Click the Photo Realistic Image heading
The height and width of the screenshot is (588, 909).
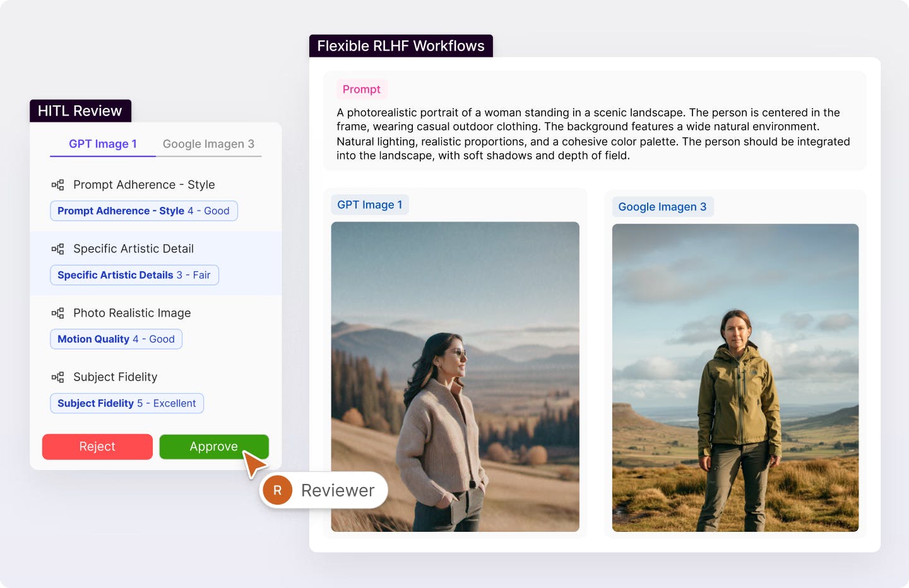click(132, 313)
